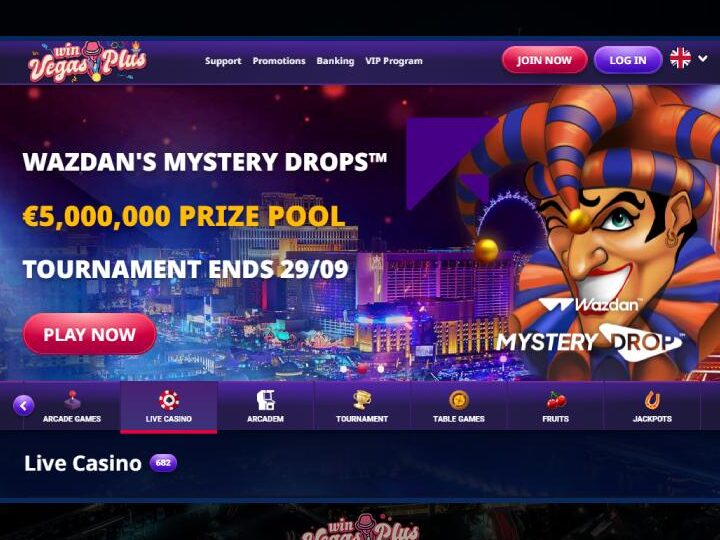Click the JOIN NOW button
720x540 pixels.
point(544,60)
